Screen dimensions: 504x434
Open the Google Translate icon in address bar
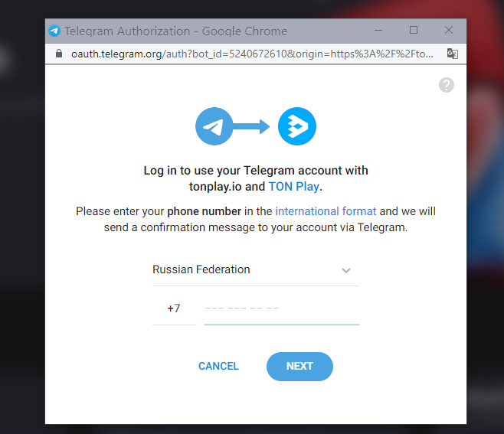pyautogui.click(x=453, y=54)
